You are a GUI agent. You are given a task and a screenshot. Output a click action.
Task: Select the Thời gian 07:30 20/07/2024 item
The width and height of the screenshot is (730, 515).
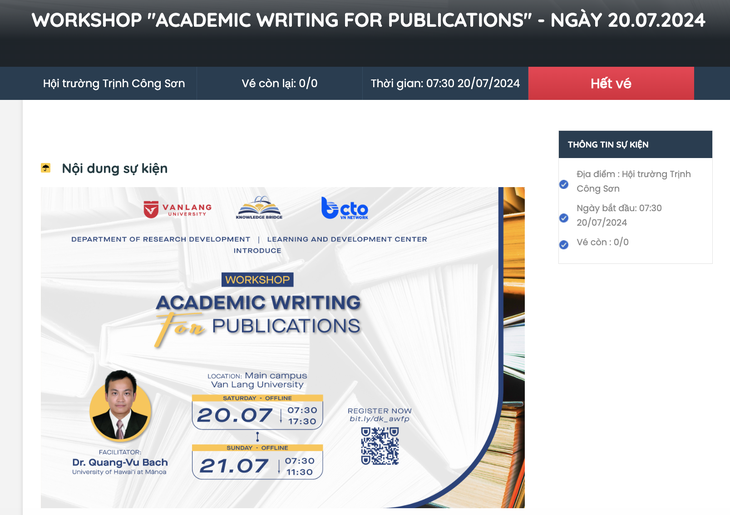tap(445, 83)
